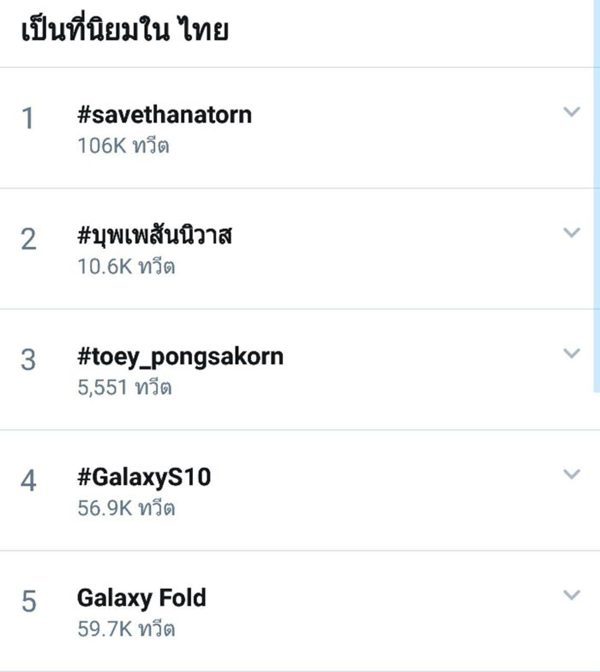Select the 56.9K ทวีต count text
Viewport: 600px width, 672px height.
click(126, 508)
